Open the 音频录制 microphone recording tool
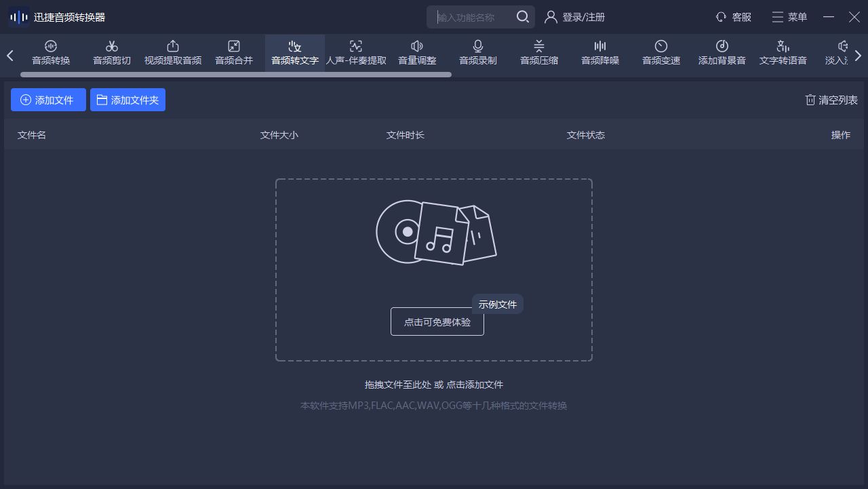Screen dimensions: 868x489 (478, 53)
